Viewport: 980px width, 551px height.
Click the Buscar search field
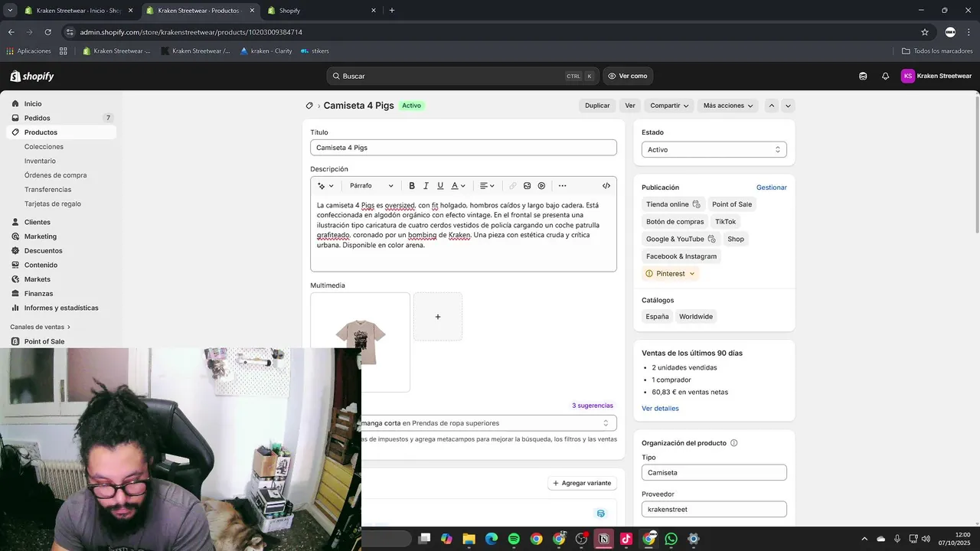(463, 77)
